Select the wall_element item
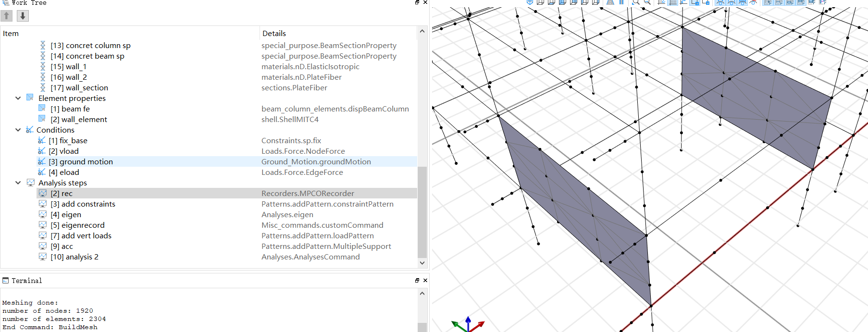The image size is (868, 332). (x=84, y=120)
